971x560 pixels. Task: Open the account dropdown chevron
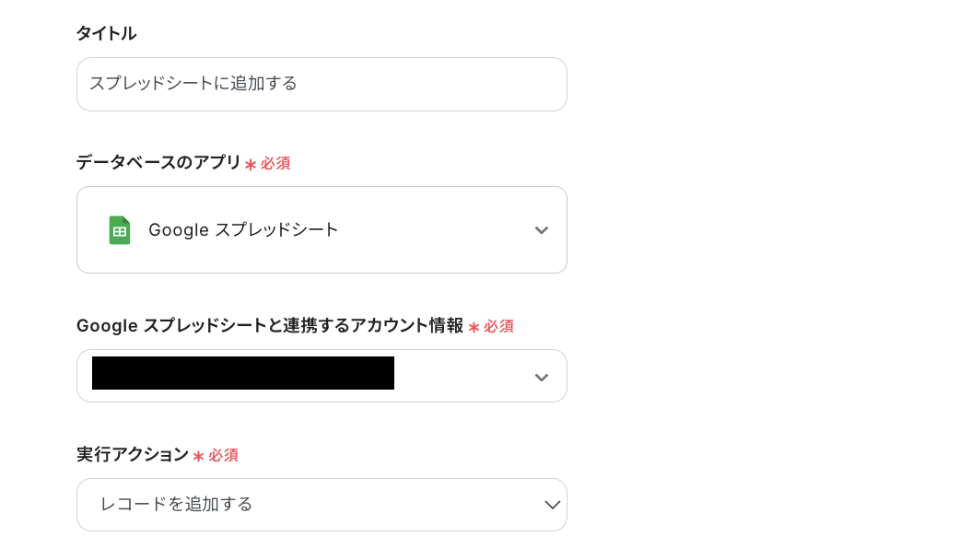[542, 377]
